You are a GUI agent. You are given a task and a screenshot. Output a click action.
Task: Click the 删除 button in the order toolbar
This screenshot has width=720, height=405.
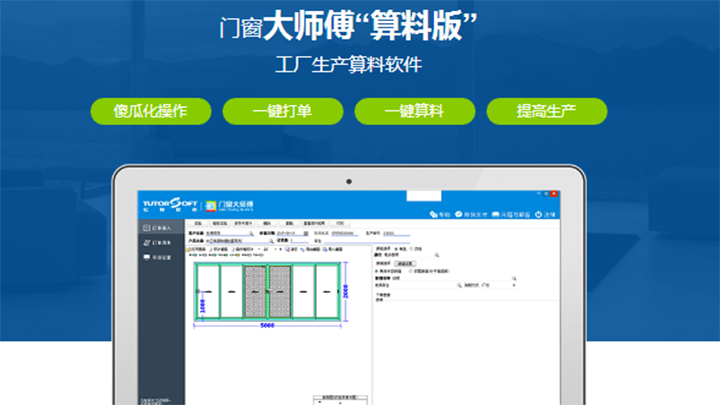click(x=267, y=223)
